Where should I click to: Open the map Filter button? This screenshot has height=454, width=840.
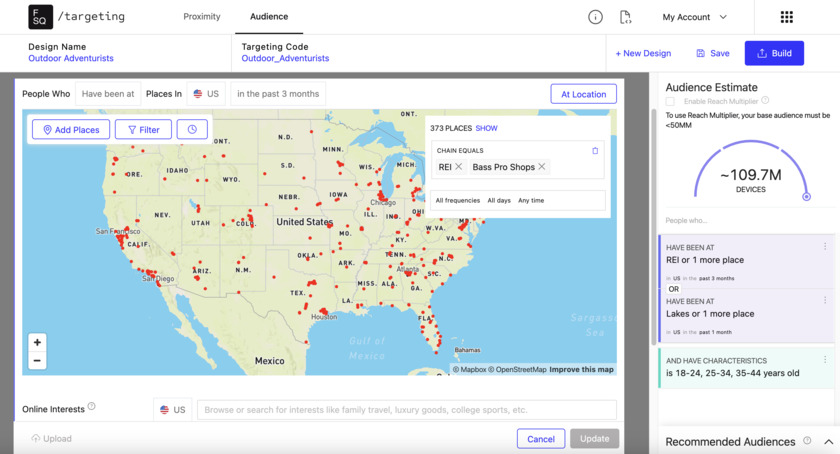coord(144,130)
